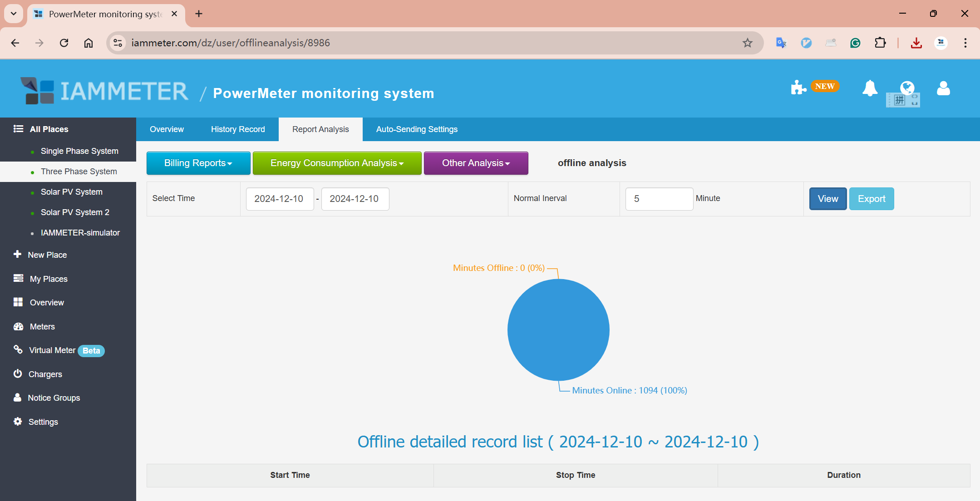This screenshot has width=980, height=501.
Task: Click the Minutes Offline 0 label
Action: point(499,268)
